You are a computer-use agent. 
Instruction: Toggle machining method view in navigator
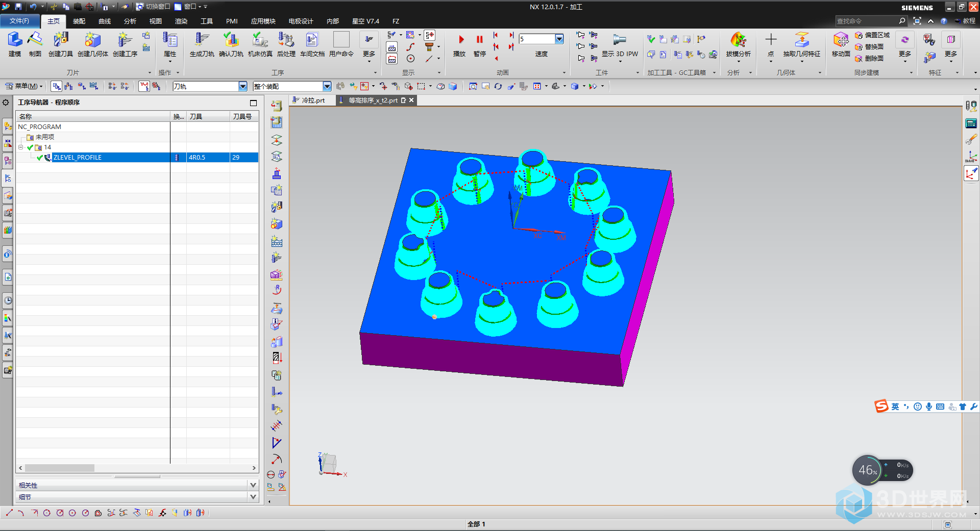point(93,86)
